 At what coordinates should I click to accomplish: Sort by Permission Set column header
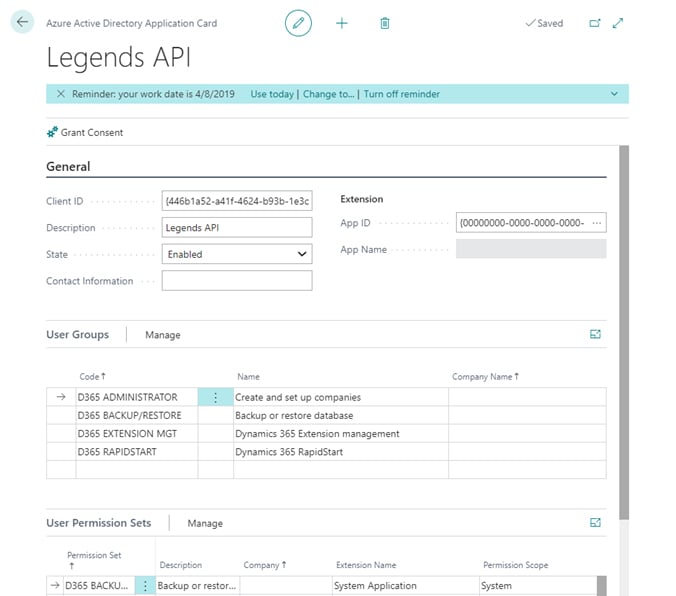[x=94, y=560]
